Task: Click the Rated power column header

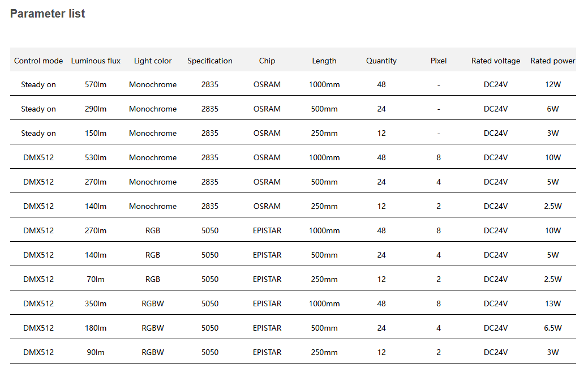Action: [552, 61]
